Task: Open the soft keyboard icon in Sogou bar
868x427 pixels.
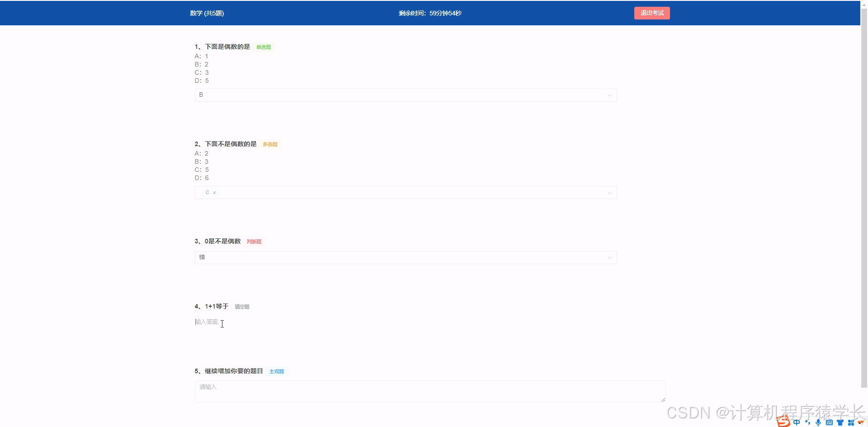Action: [829, 422]
